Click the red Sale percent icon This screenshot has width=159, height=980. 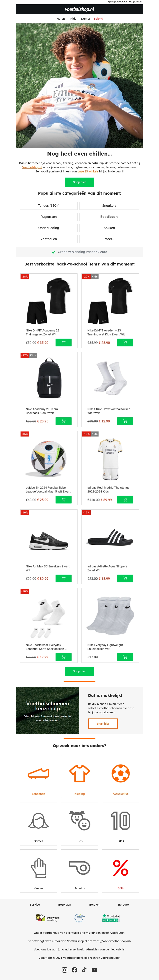tap(120, 868)
